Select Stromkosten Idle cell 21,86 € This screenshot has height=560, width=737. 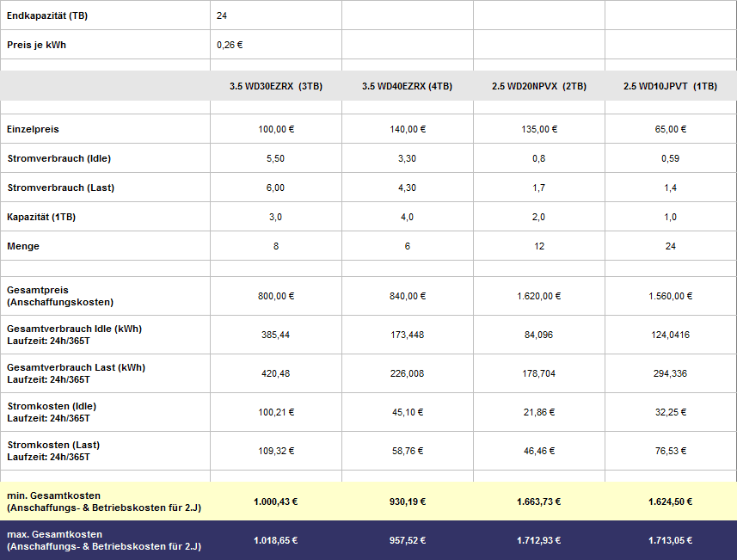point(539,412)
